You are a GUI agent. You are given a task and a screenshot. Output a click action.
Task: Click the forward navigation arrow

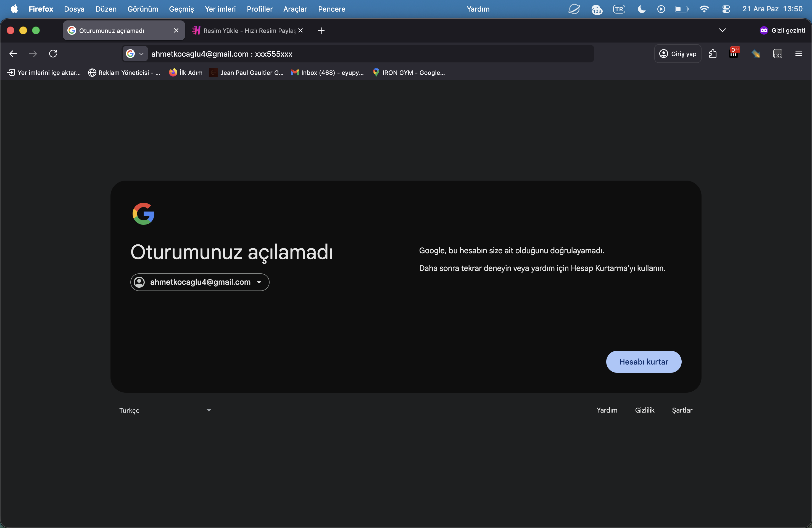coord(33,54)
